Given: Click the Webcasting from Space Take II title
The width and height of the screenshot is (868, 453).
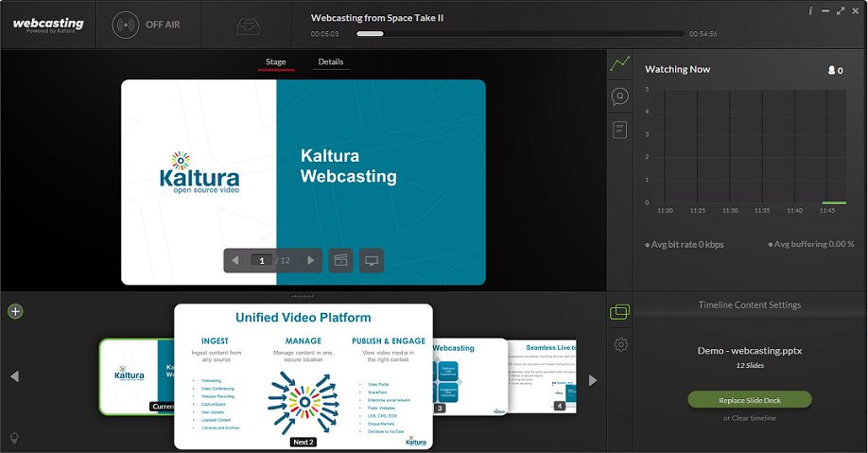Looking at the screenshot, I should (x=377, y=18).
